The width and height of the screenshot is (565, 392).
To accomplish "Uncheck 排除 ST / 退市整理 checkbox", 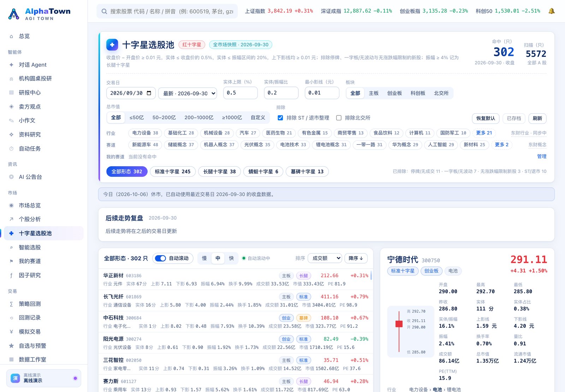I will pyautogui.click(x=280, y=118).
